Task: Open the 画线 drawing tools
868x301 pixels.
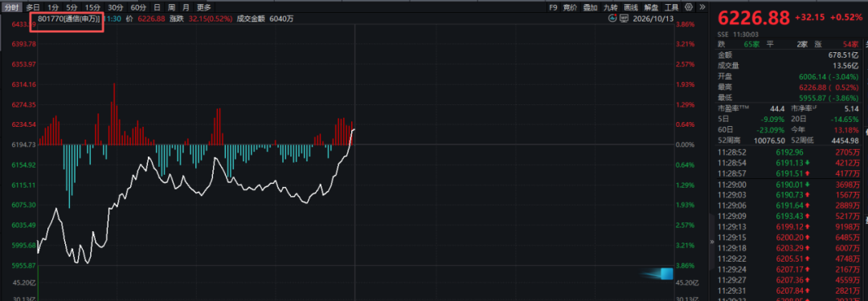Action: (631, 7)
